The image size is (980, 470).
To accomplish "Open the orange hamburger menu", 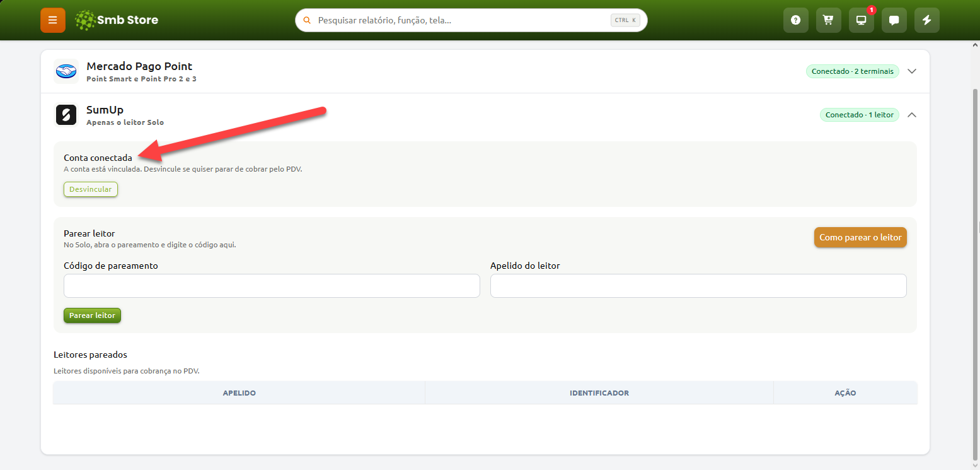I will pyautogui.click(x=53, y=20).
